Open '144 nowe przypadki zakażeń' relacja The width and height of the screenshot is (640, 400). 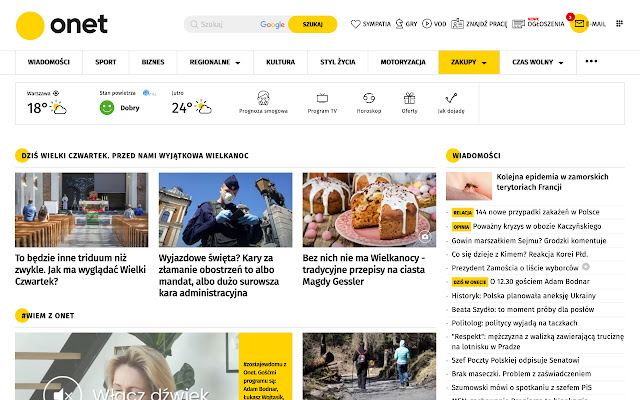coord(537,212)
